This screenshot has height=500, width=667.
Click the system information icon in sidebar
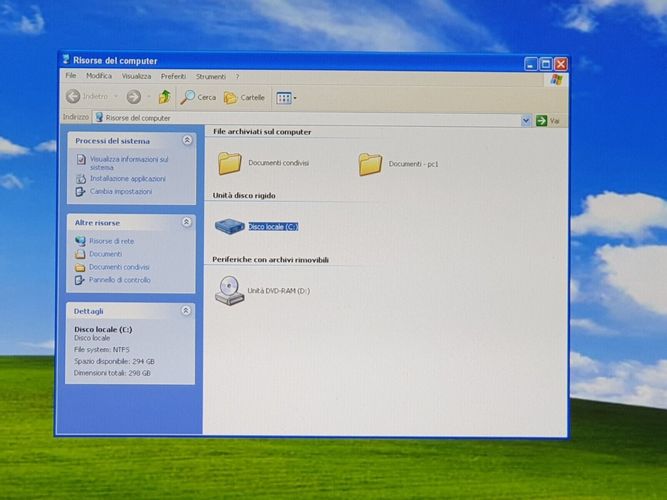point(81,160)
